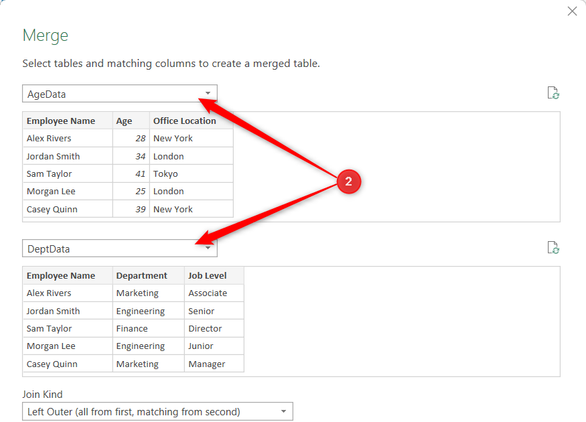Click the Senior job level cell

pos(214,311)
